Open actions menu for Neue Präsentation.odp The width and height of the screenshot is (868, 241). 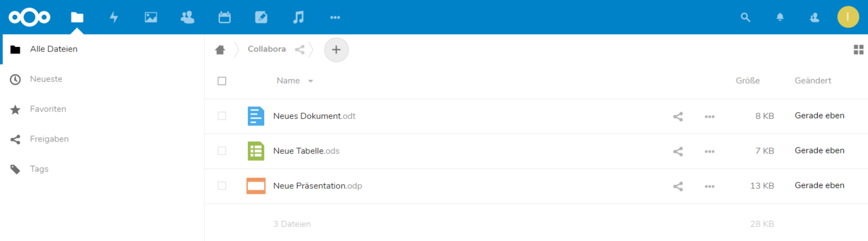(x=709, y=186)
